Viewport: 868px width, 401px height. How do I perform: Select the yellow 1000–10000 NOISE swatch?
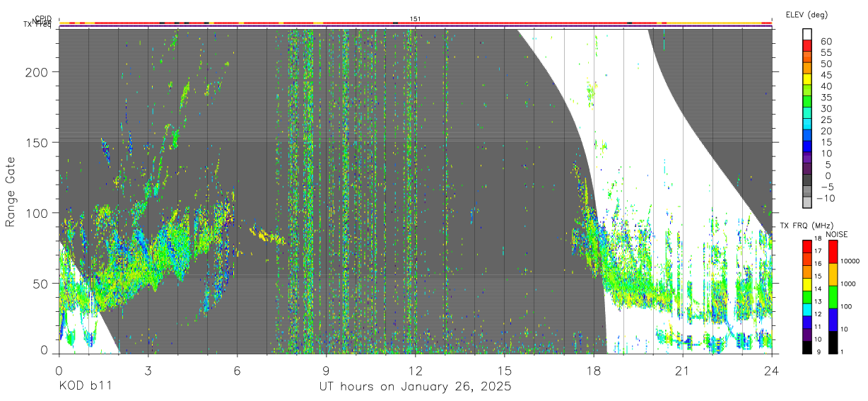click(833, 274)
